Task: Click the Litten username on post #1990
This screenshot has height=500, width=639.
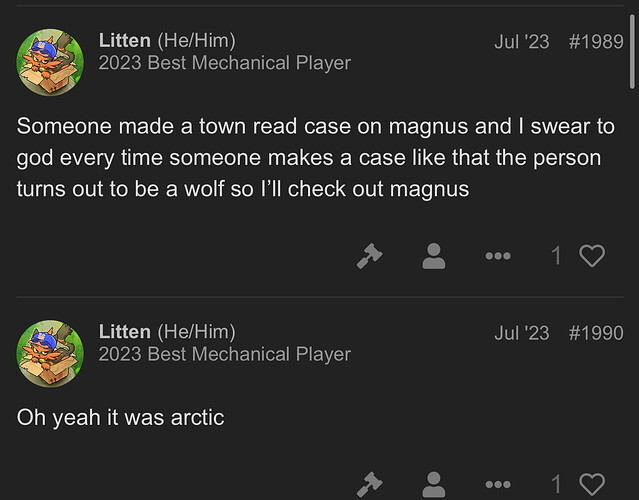Action: click(125, 332)
